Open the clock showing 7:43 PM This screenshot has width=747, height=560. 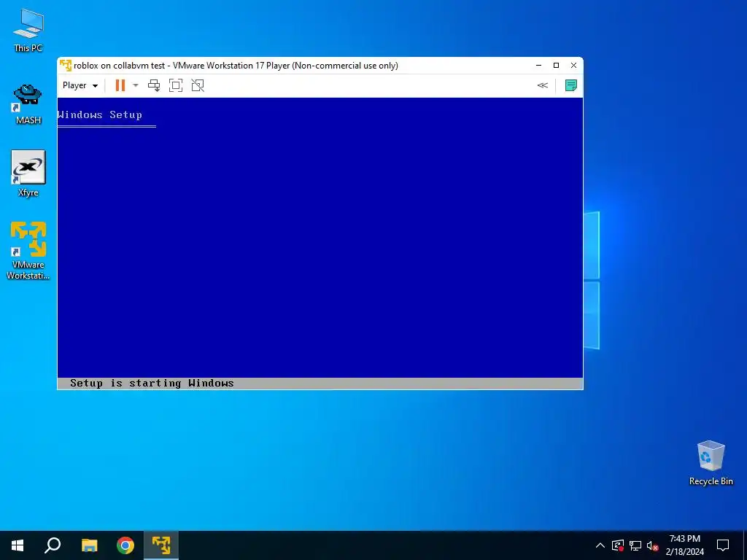(x=684, y=545)
